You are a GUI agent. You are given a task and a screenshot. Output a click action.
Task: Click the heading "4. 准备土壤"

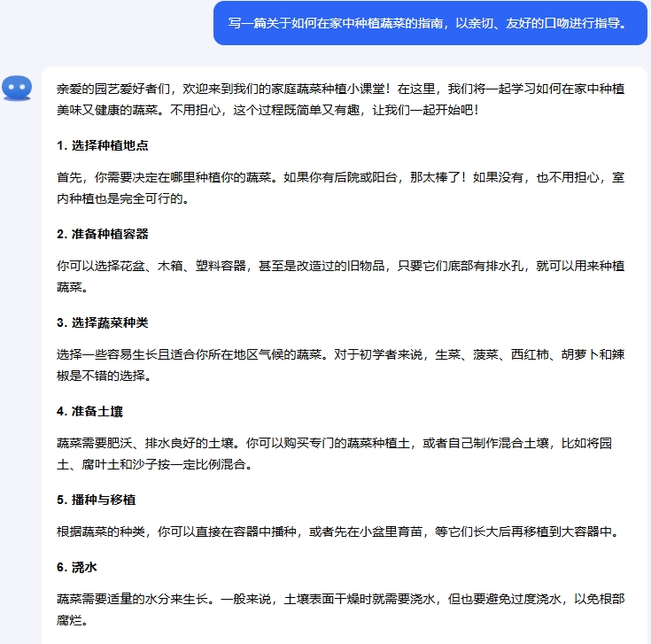(89, 412)
